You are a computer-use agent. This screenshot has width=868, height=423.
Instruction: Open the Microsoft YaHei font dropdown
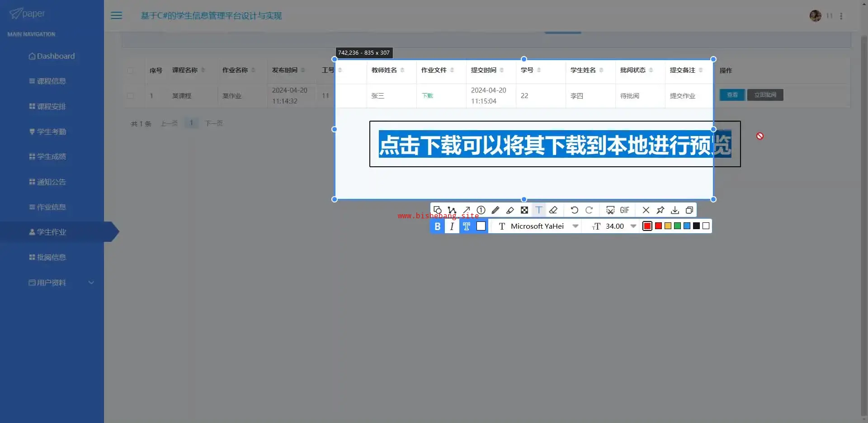pyautogui.click(x=575, y=226)
